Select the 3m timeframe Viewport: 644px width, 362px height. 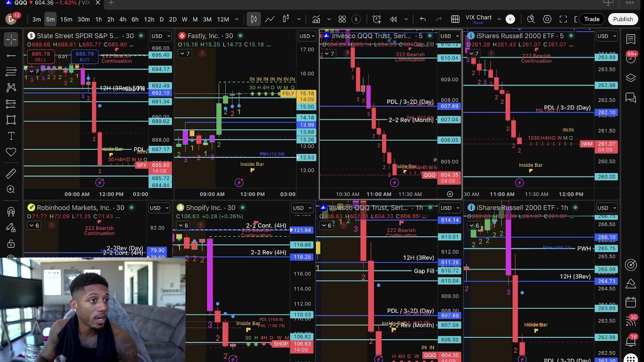(x=36, y=19)
